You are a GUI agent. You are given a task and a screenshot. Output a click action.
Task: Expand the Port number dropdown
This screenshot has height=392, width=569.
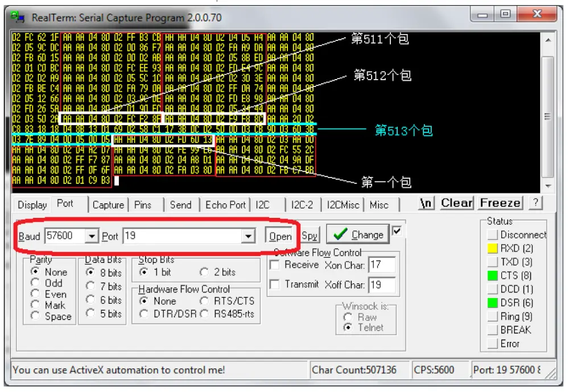[248, 236]
